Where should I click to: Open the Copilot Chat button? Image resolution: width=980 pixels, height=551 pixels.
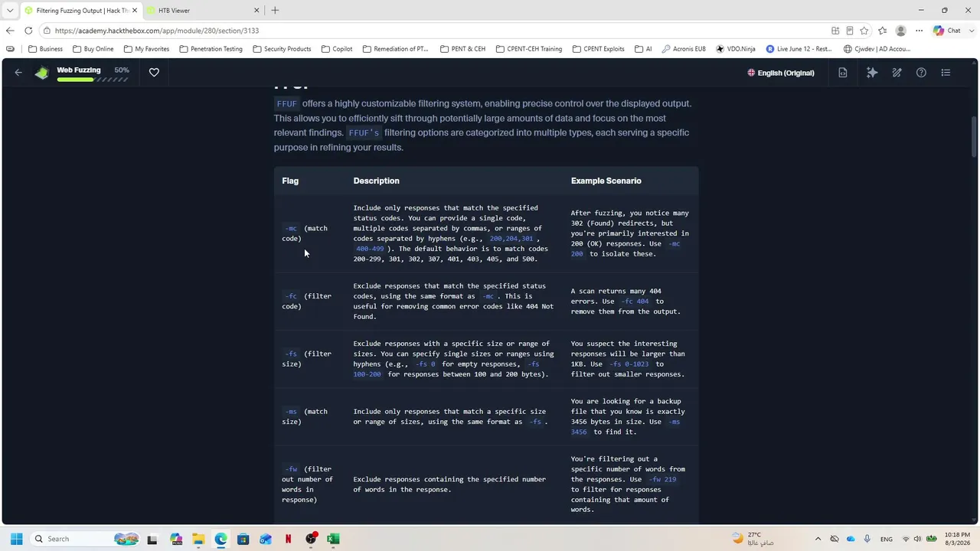pos(947,31)
